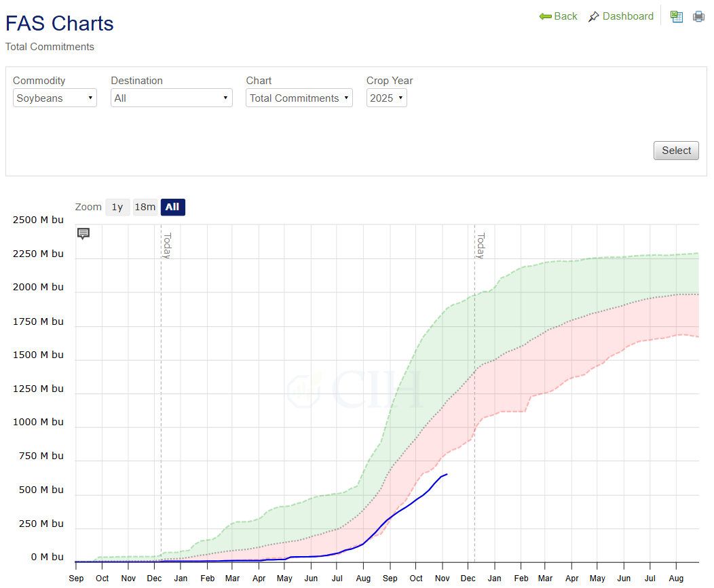Export chart data to Excel spreadsheet
Image resolution: width=714 pixels, height=588 pixels.
point(676,16)
